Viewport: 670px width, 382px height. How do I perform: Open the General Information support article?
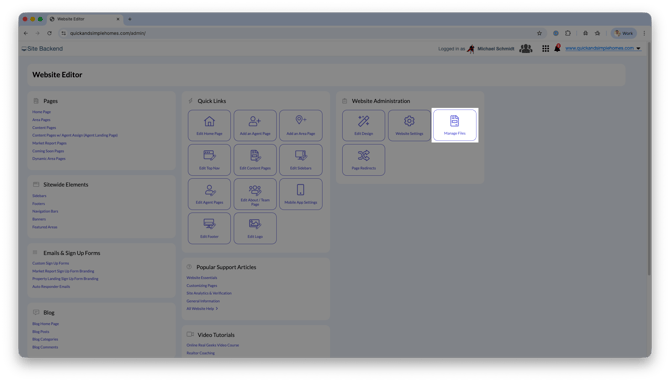click(203, 301)
